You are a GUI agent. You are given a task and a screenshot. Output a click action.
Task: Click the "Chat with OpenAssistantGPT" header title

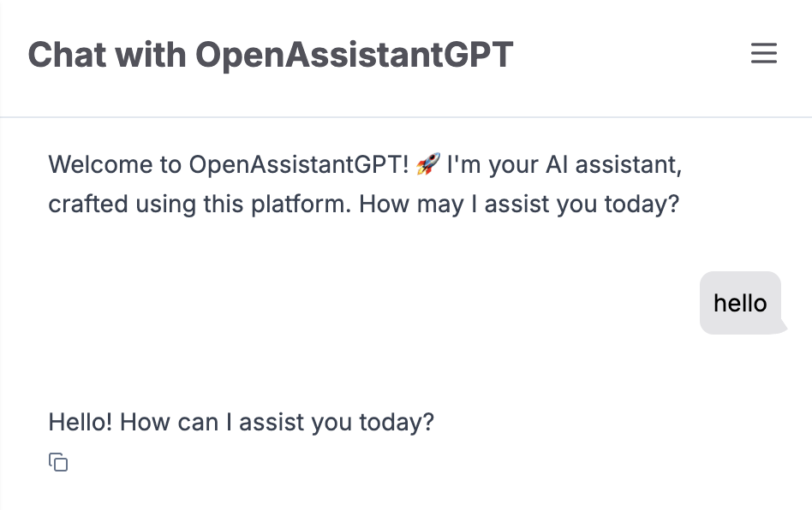click(x=271, y=55)
